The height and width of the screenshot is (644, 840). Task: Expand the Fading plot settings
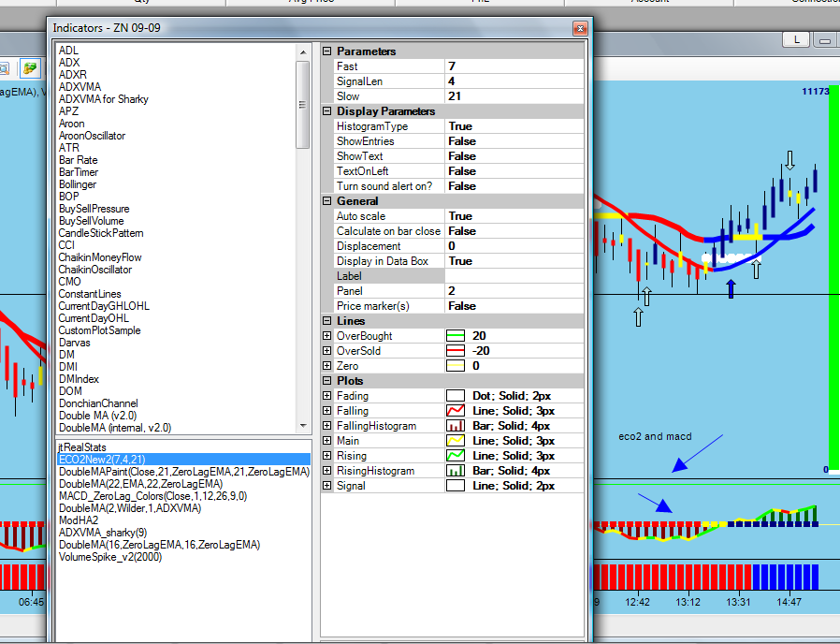326,396
